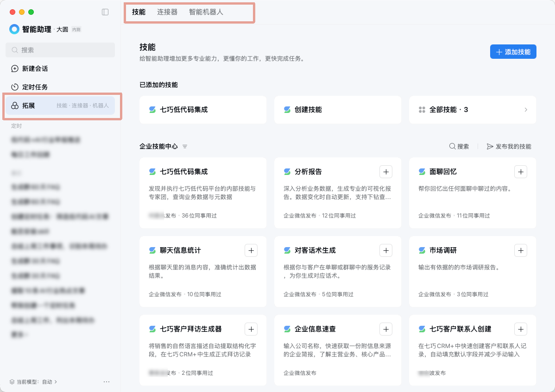
Task: Click the 七巧客户联系人创建 skill title
Action: [460, 330]
